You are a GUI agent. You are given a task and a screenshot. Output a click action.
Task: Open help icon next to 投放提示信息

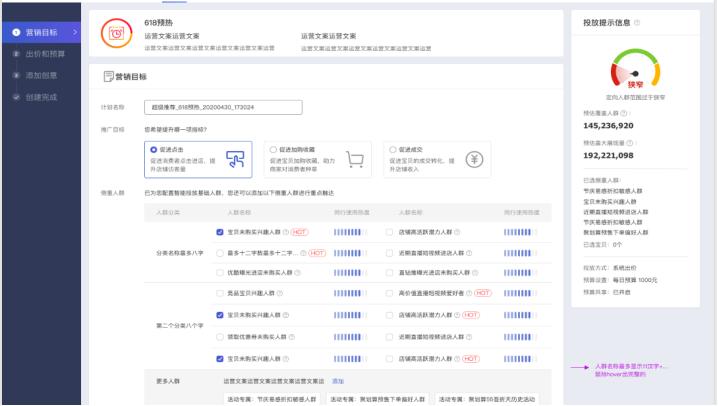(637, 22)
